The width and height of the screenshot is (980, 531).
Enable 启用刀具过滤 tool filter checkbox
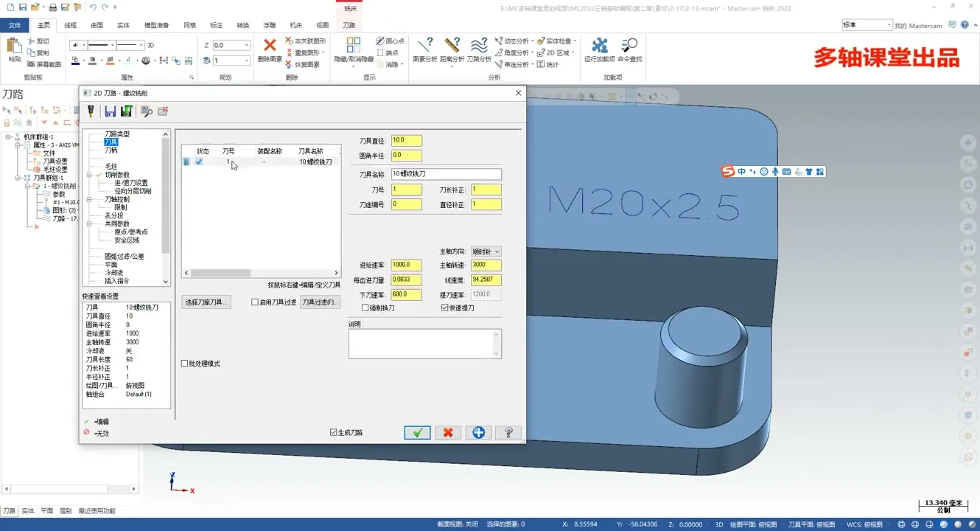click(256, 302)
